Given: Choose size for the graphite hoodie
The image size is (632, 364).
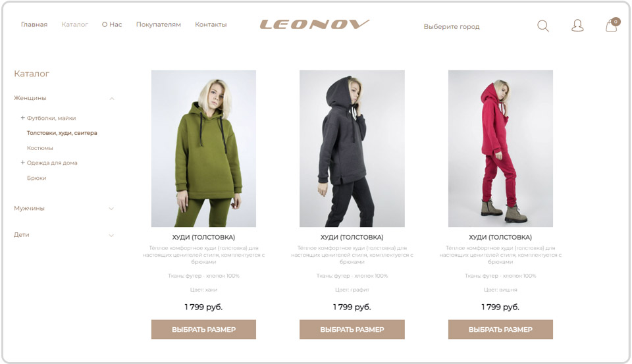Looking at the screenshot, I should tap(352, 329).
